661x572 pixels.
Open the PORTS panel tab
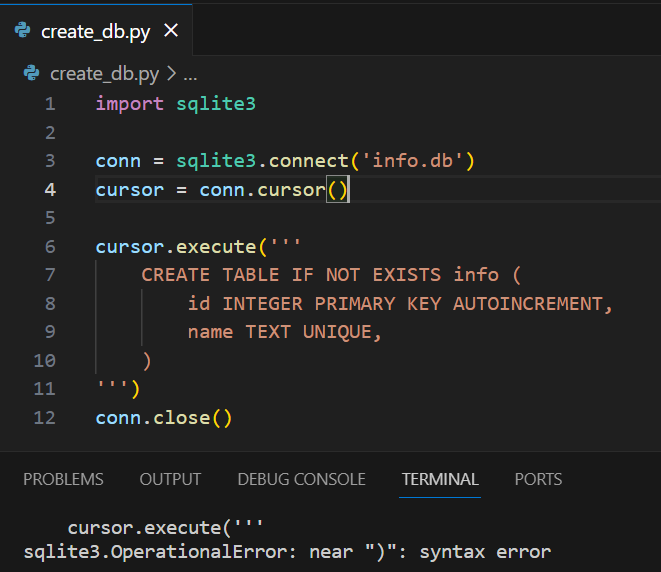[538, 479]
